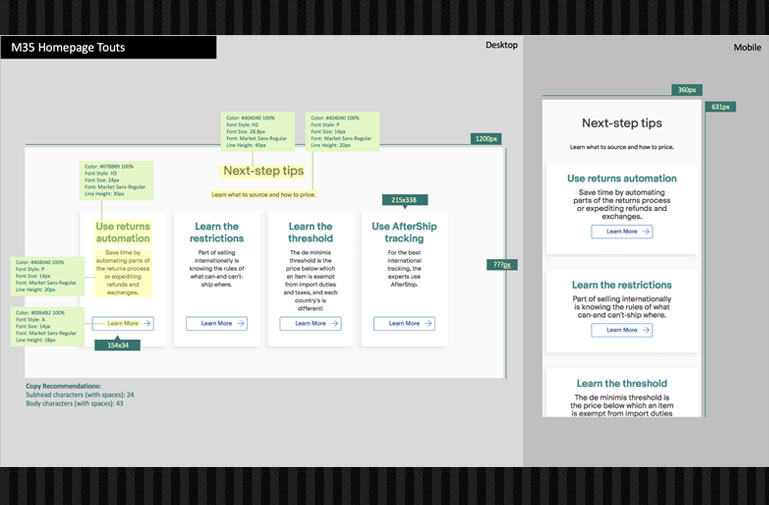Click the desktop Next-step tips headline
769x505 pixels.
[x=263, y=171]
